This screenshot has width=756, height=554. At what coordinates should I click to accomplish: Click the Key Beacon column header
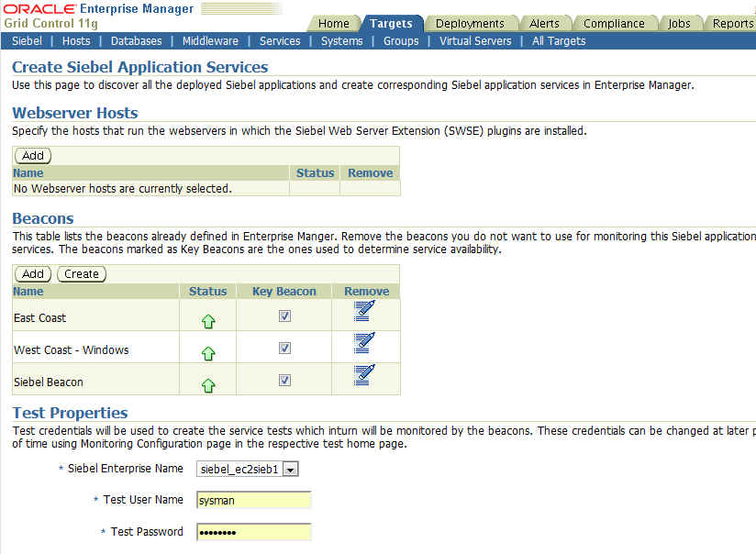[x=284, y=292]
